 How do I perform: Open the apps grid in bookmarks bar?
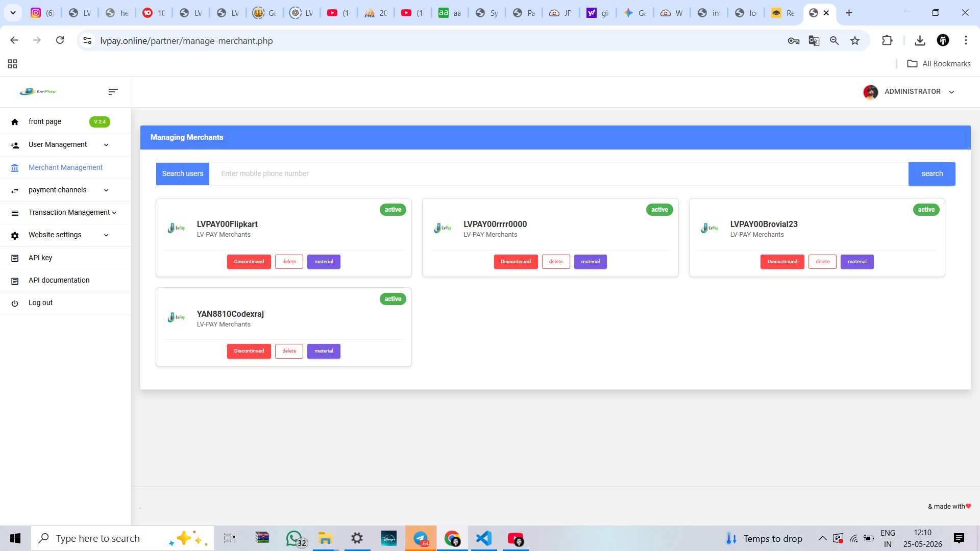click(x=13, y=64)
